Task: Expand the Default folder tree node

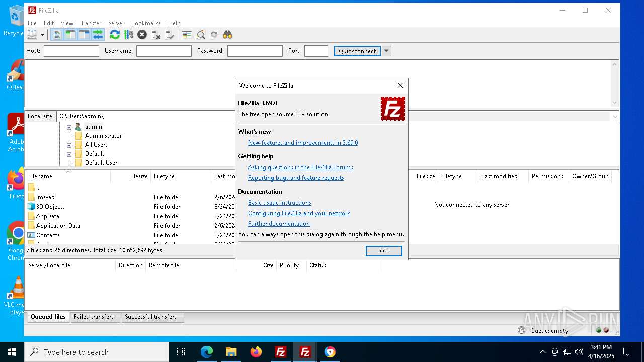Action: [69, 154]
